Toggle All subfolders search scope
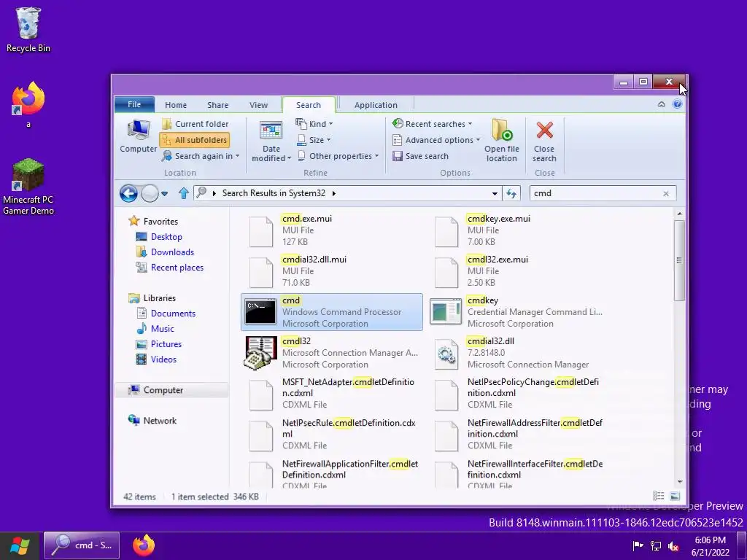 pyautogui.click(x=194, y=140)
